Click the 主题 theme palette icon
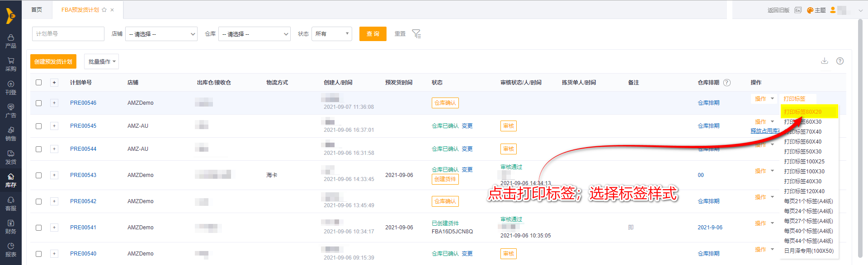This screenshot has height=265, width=868. [x=810, y=10]
